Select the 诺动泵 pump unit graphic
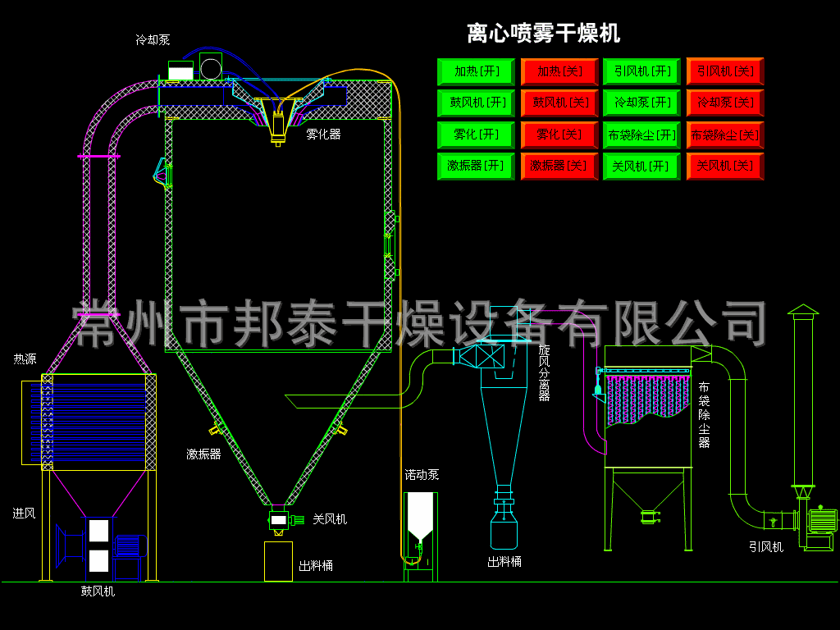 point(419,525)
